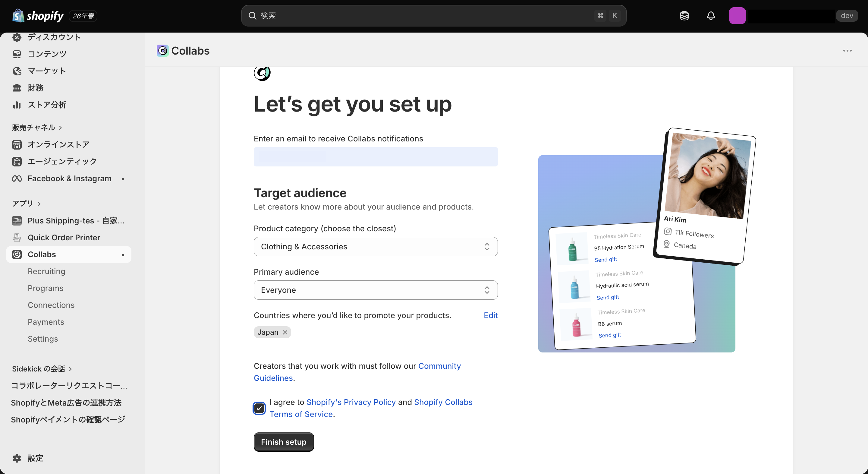The image size is (868, 474).
Task: Toggle the privacy policy agreement checkbox
Action: pos(259,408)
